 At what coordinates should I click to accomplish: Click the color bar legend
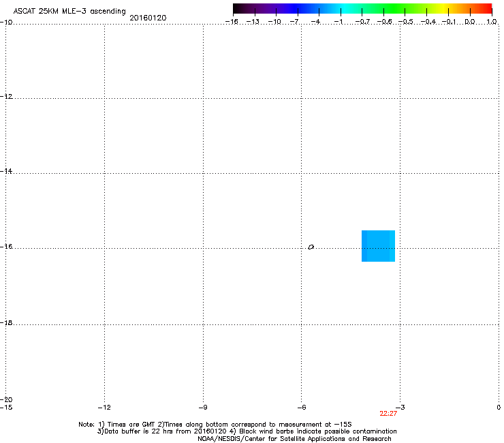[362, 9]
